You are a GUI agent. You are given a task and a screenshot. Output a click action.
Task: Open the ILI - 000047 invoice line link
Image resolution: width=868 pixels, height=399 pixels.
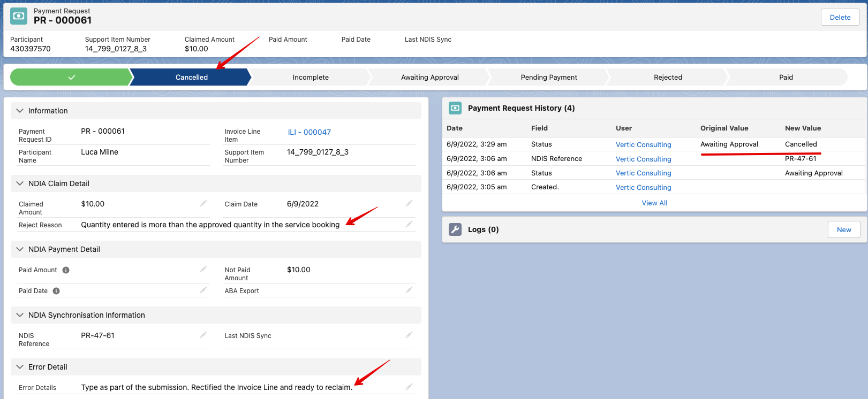(309, 132)
